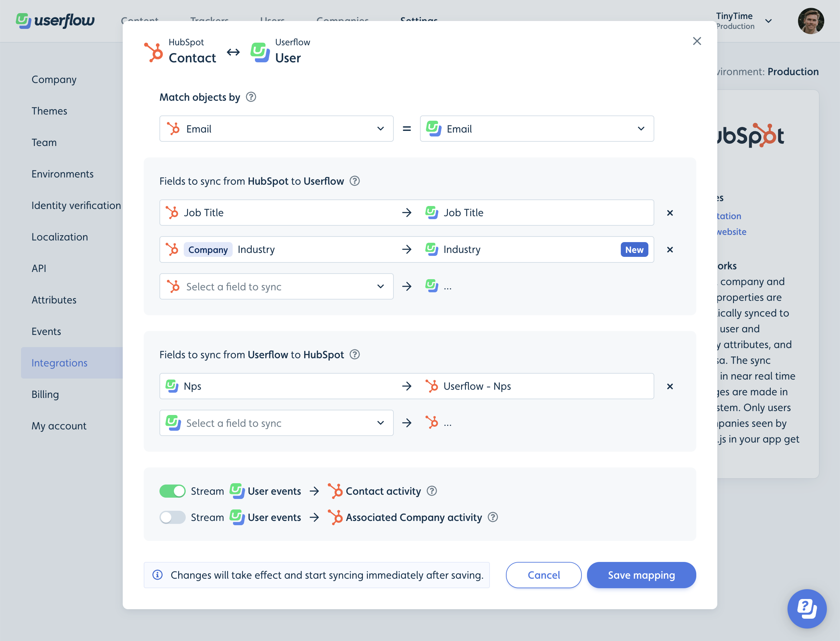840x641 pixels.
Task: Click the Userflow logo in the top bar
Action: pyautogui.click(x=55, y=21)
